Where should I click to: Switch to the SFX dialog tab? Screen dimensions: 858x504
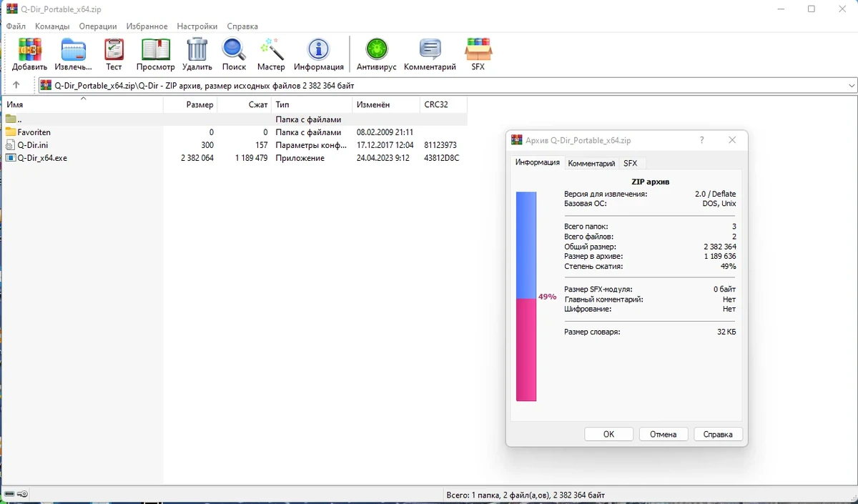[x=630, y=163]
